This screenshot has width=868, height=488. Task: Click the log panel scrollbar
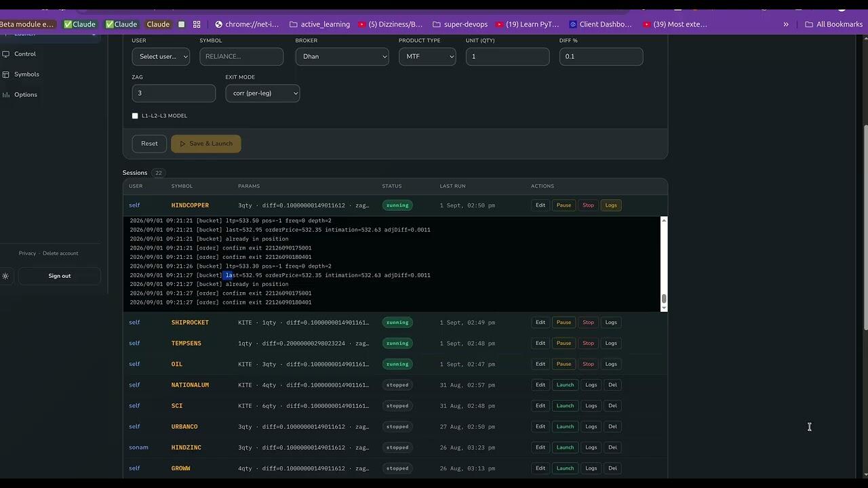point(664,264)
